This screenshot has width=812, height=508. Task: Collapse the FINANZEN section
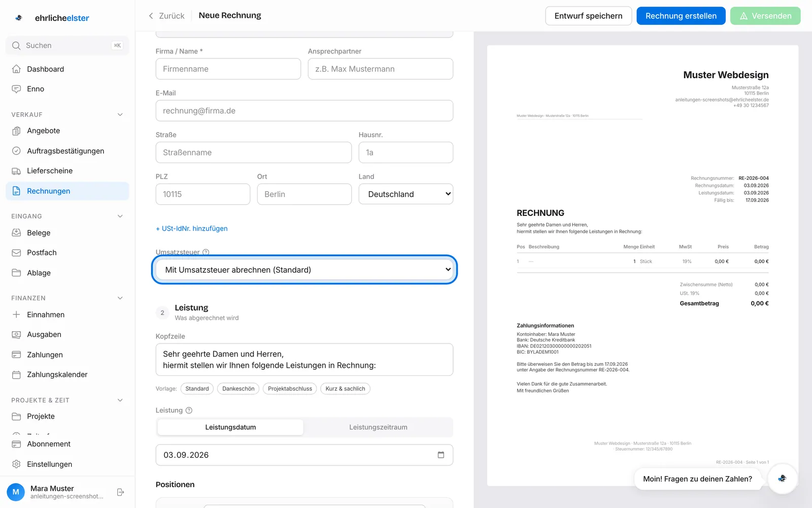point(120,298)
